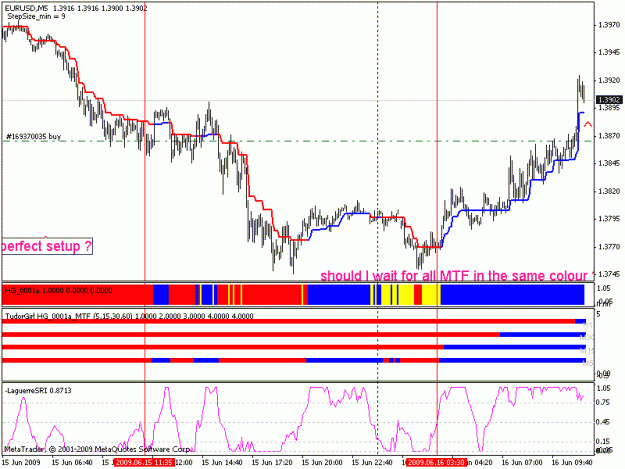625x469 pixels.
Task: Click the current price tag 1.3902
Action: pyautogui.click(x=608, y=100)
